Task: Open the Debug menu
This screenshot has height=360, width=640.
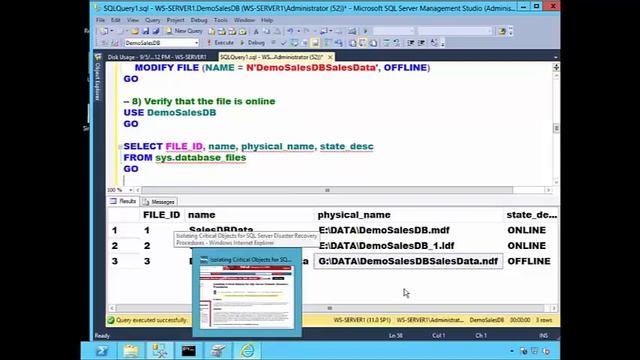Action: point(199,20)
